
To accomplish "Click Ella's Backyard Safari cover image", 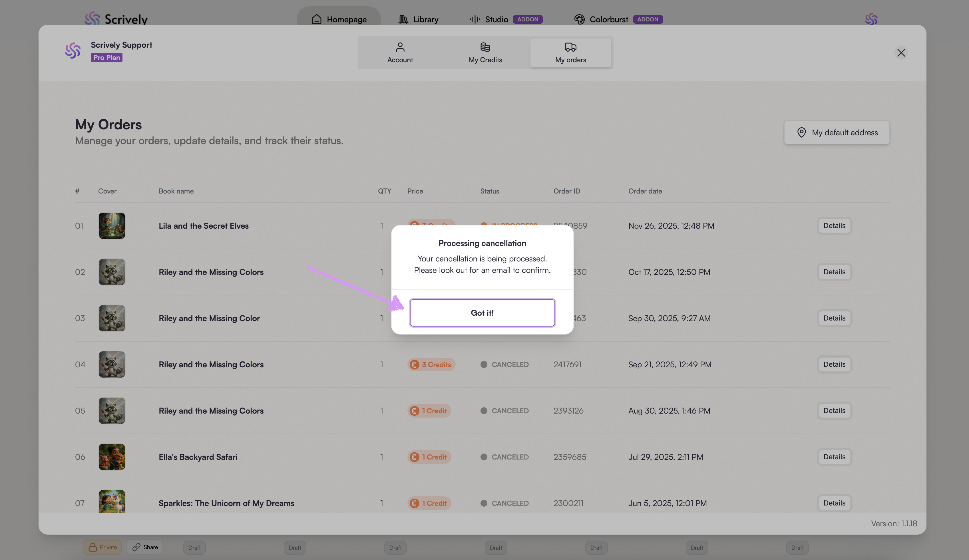I will click(x=112, y=457).
